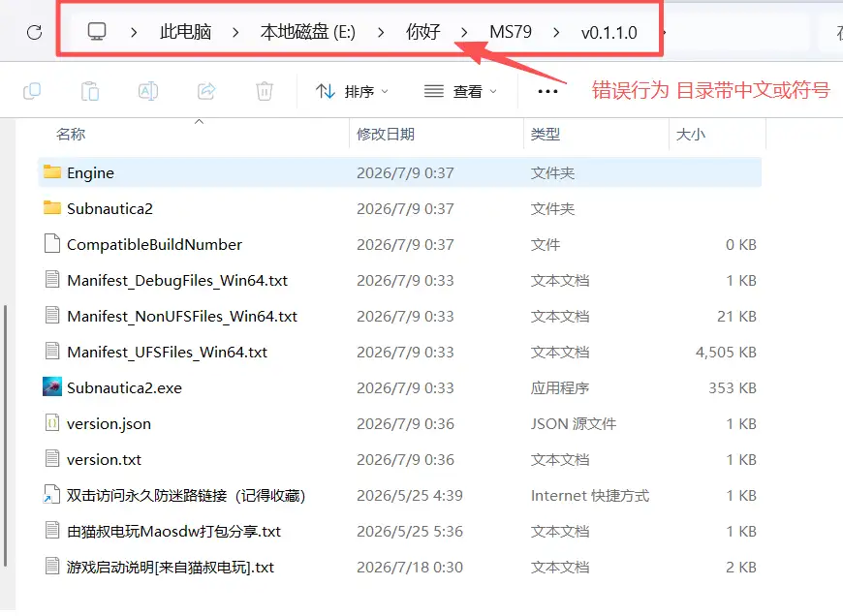This screenshot has width=843, height=616.
Task: Click the Paste toolbar icon
Action: coord(90,91)
